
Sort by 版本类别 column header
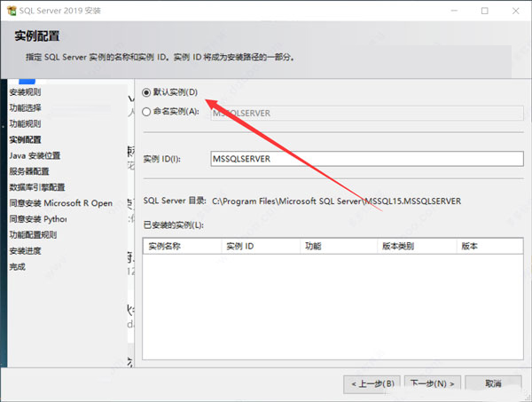pyautogui.click(x=417, y=246)
